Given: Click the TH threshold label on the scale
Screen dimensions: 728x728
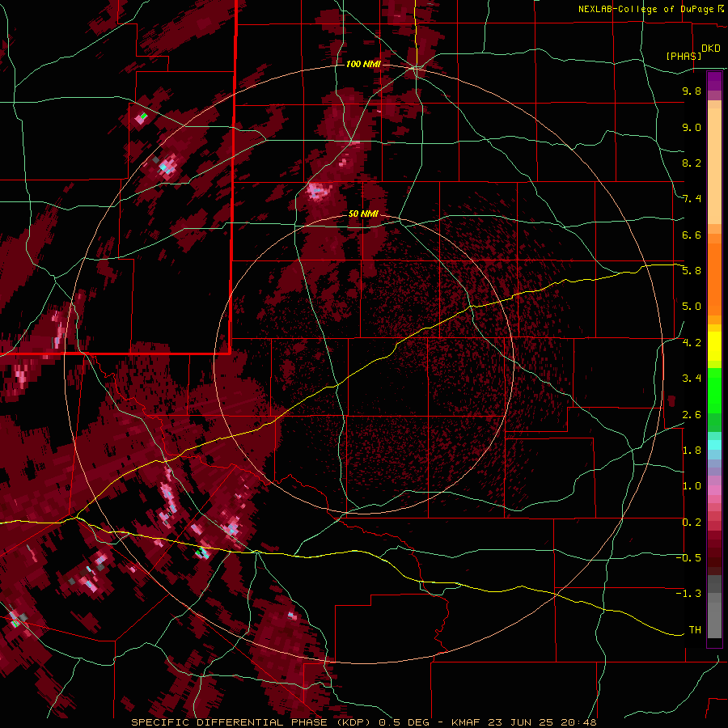Looking at the screenshot, I should pos(695,630).
